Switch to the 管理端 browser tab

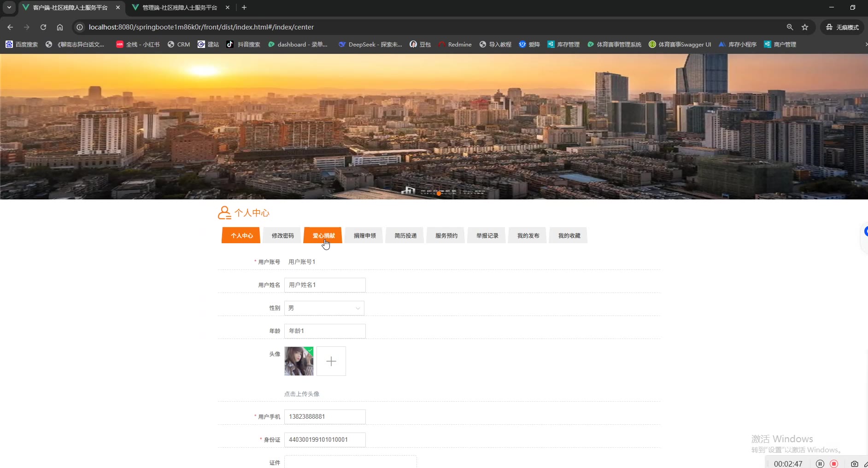click(180, 7)
